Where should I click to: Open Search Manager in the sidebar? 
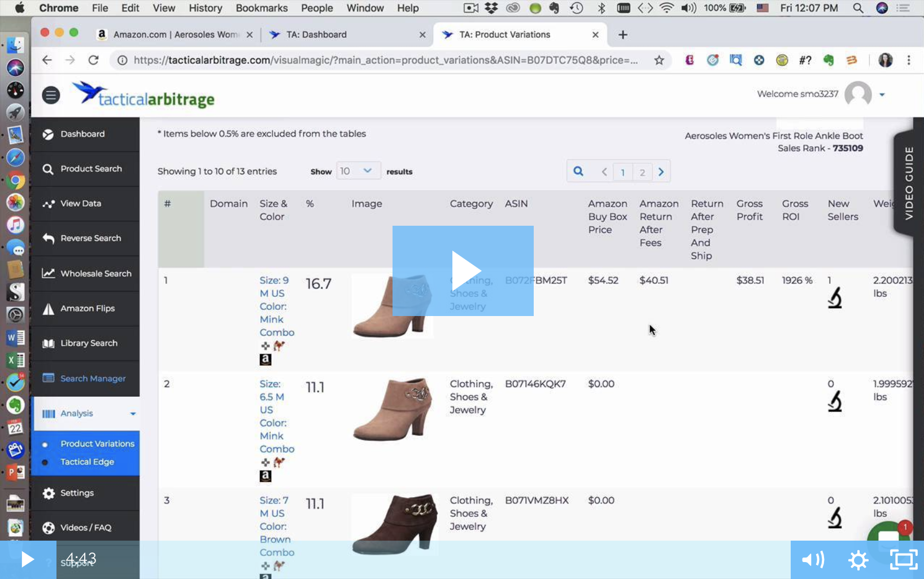tap(85, 378)
